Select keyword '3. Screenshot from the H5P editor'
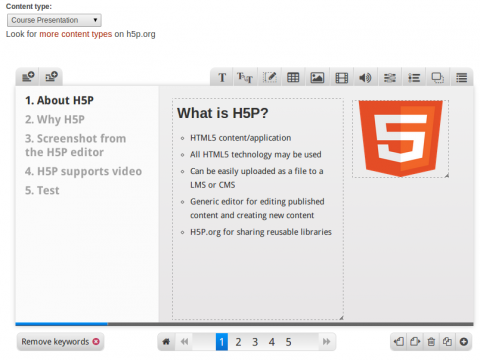This screenshot has width=480, height=360. pyautogui.click(x=75, y=145)
